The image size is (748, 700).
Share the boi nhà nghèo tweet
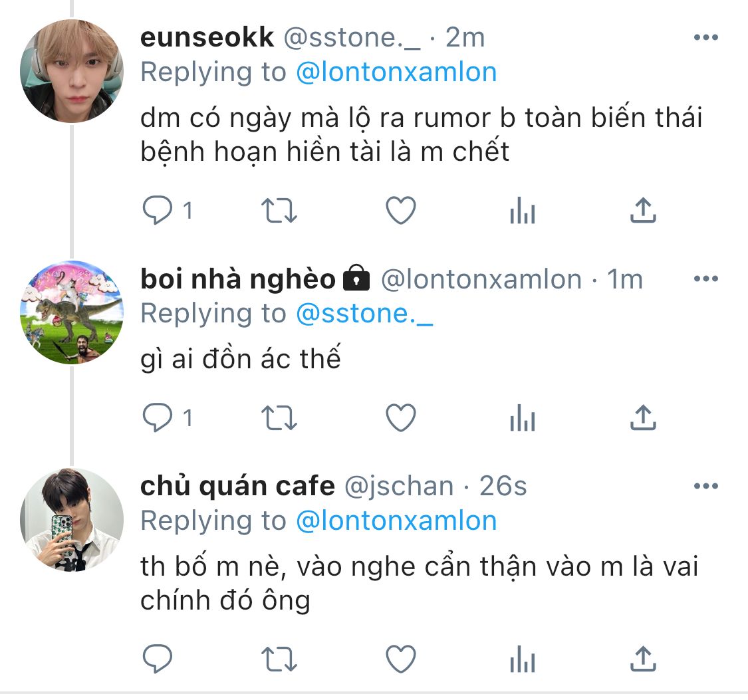pyautogui.click(x=642, y=418)
